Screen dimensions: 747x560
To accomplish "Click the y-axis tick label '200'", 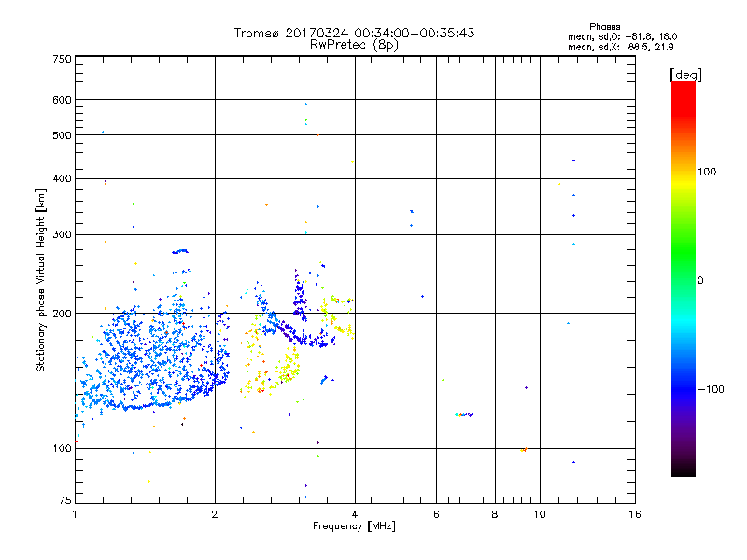I will click(62, 314).
